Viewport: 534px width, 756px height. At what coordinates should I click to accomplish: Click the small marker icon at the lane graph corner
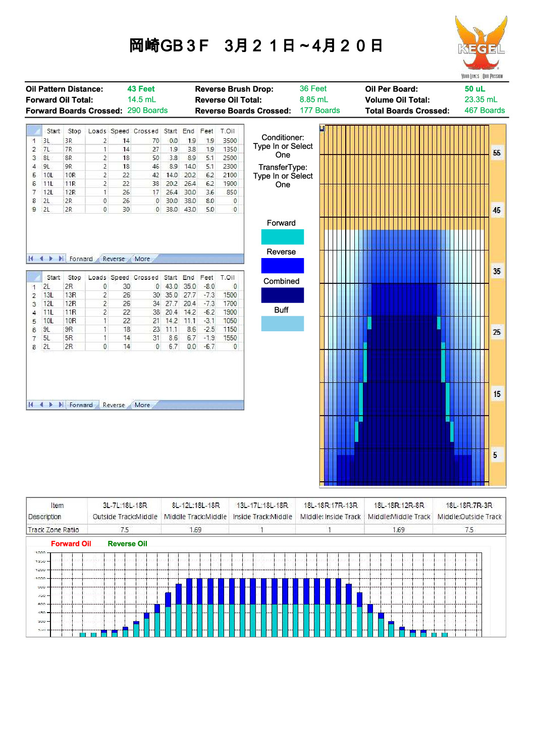tap(322, 128)
